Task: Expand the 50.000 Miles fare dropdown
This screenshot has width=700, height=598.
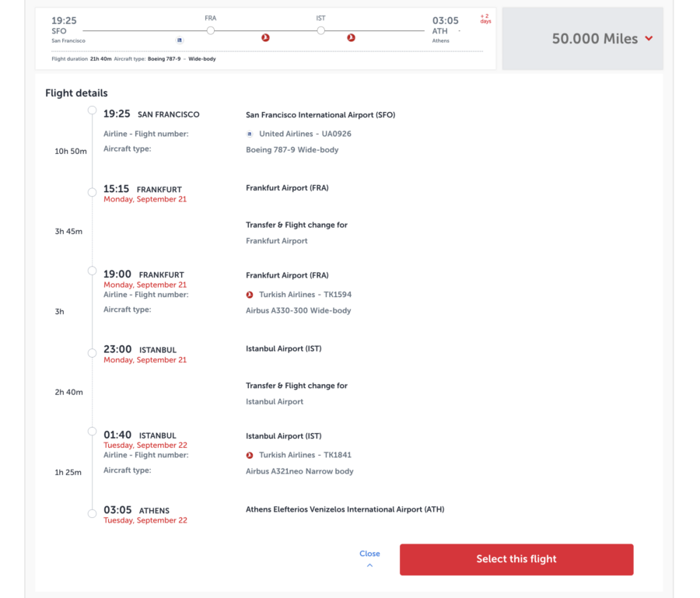Action: (583, 38)
